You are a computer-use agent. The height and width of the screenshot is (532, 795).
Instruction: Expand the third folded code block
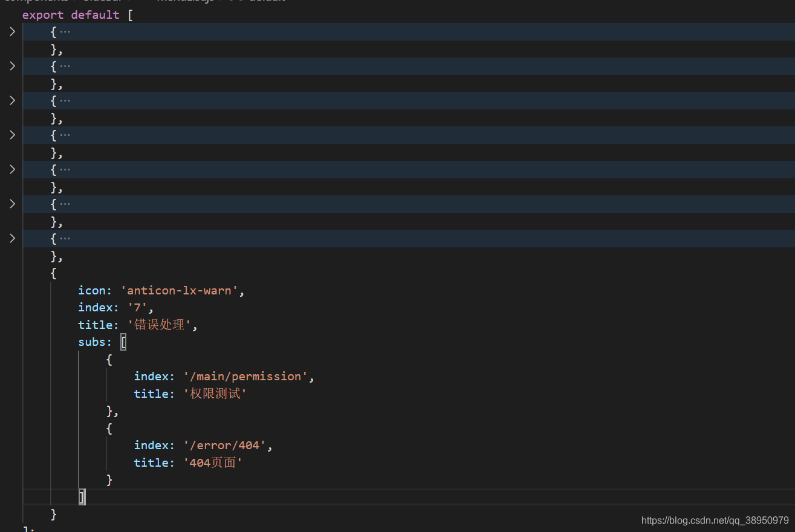click(x=11, y=100)
